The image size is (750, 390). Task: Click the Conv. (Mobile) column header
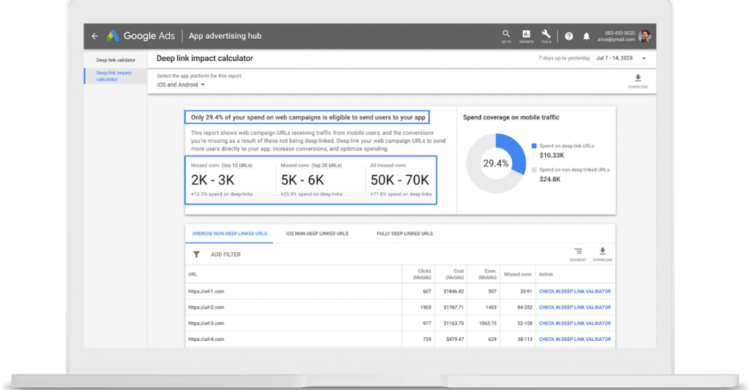(x=487, y=274)
